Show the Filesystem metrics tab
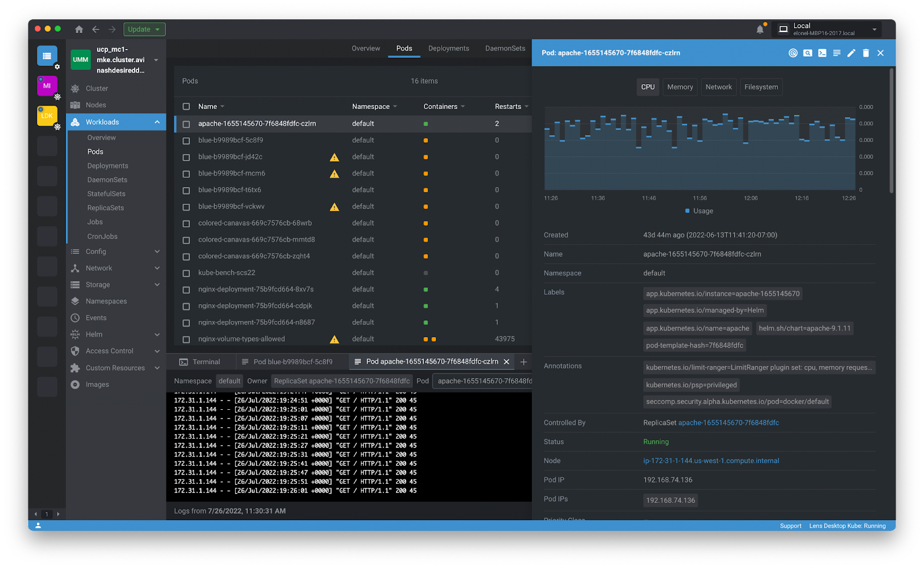 [x=761, y=87]
